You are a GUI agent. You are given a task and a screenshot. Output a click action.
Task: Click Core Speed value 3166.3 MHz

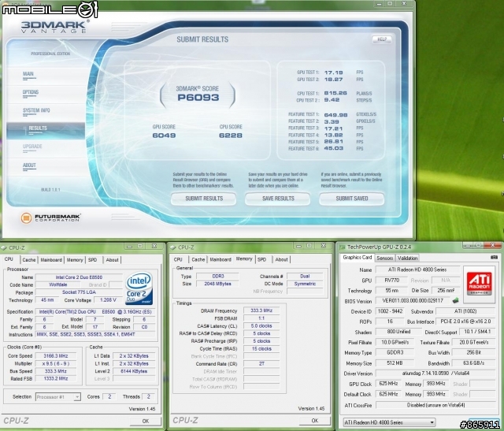56,355
